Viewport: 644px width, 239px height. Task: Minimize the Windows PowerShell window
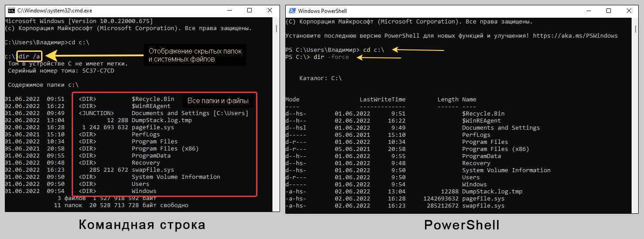588,11
